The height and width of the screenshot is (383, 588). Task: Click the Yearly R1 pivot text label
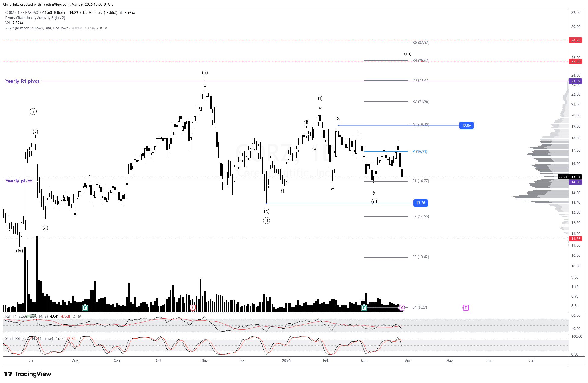[23, 81]
